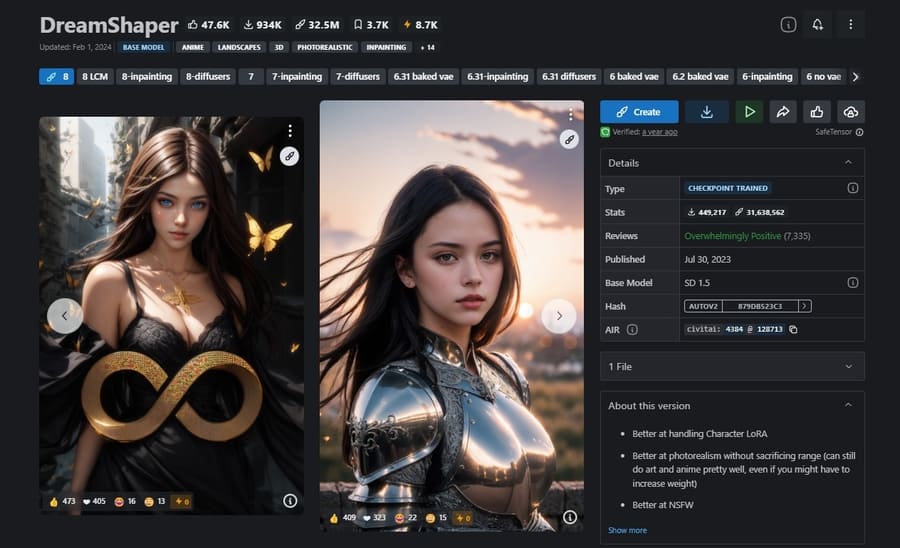Click heart 323 reaction on armor image
The image size is (900, 548).
pos(374,518)
